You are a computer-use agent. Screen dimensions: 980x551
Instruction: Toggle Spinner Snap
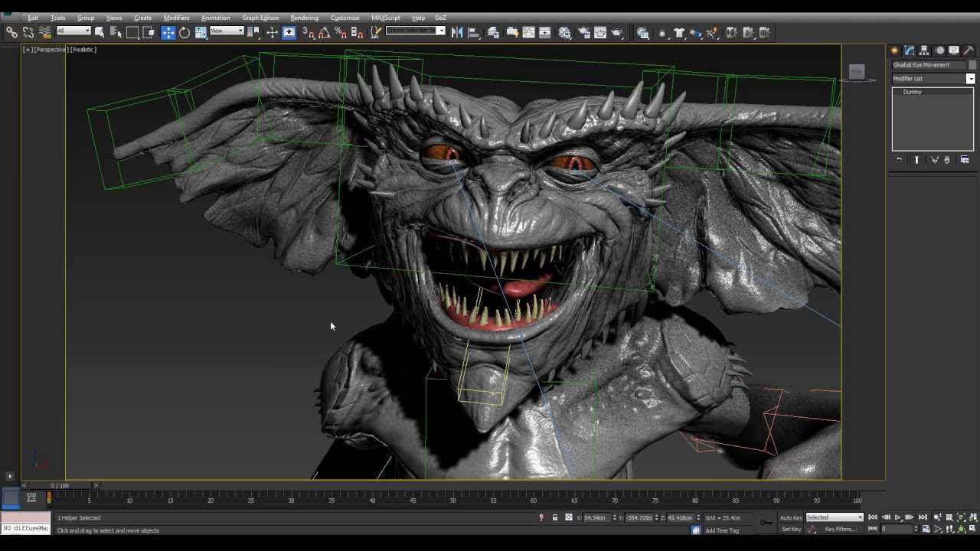357,32
